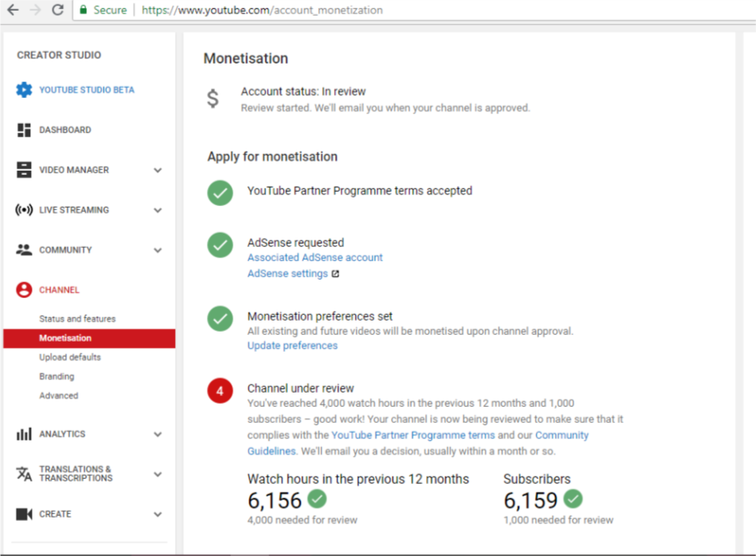This screenshot has width=756, height=556.
Task: Click the Live Streaming broadcast icon
Action: [x=24, y=210]
